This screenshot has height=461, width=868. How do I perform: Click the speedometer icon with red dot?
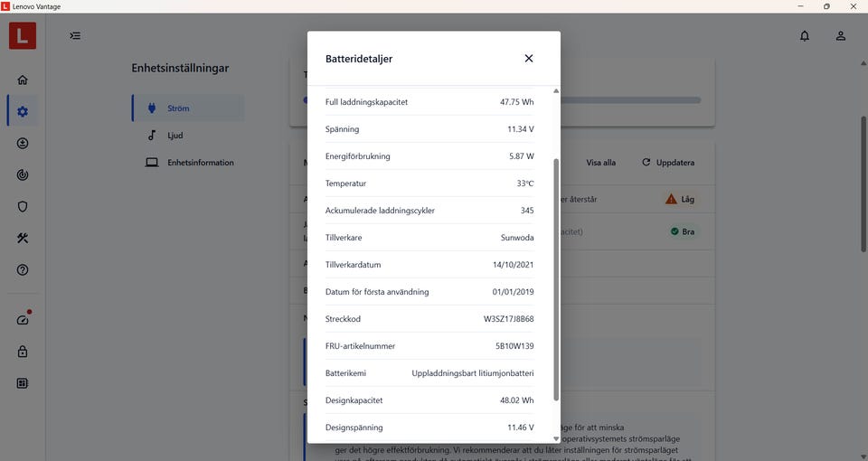coord(23,319)
